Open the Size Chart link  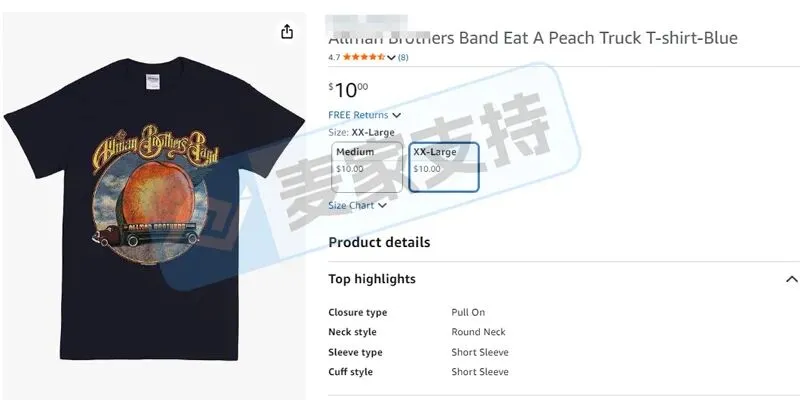pyautogui.click(x=351, y=205)
